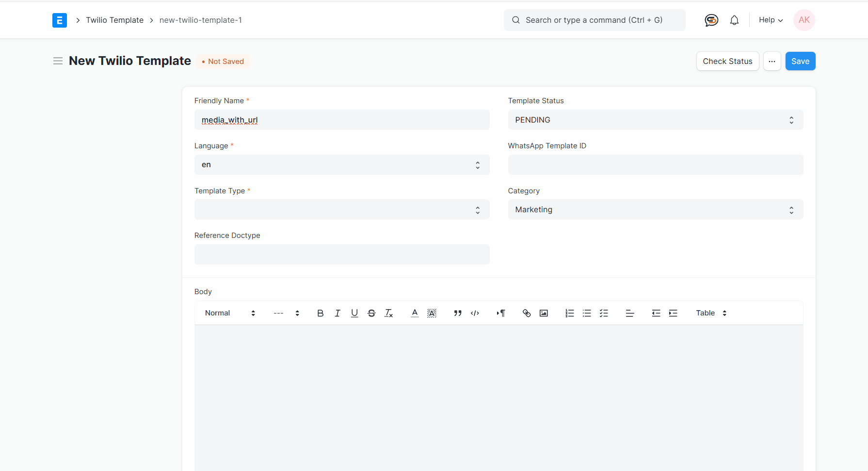
Task: Click the Bold formatting icon
Action: click(320, 313)
